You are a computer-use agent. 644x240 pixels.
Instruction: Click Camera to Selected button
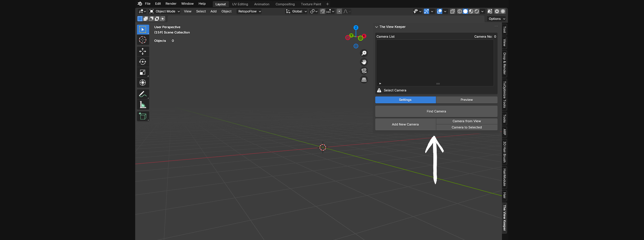[x=467, y=128]
